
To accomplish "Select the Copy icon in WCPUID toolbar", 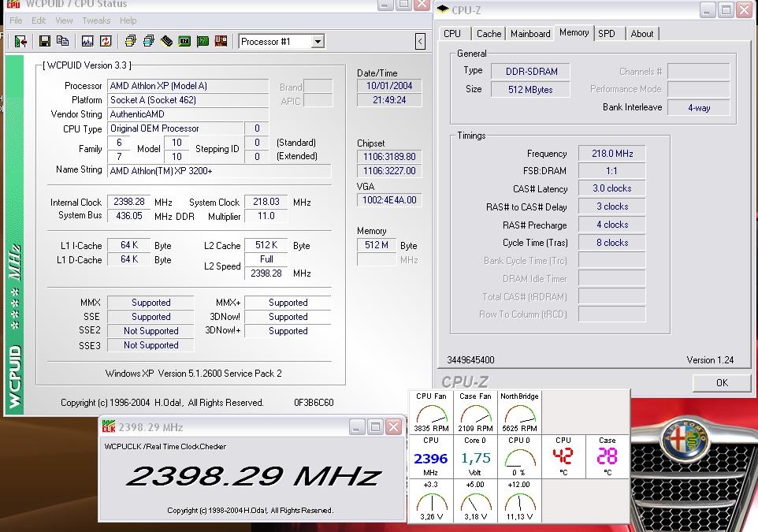I will point(62,41).
